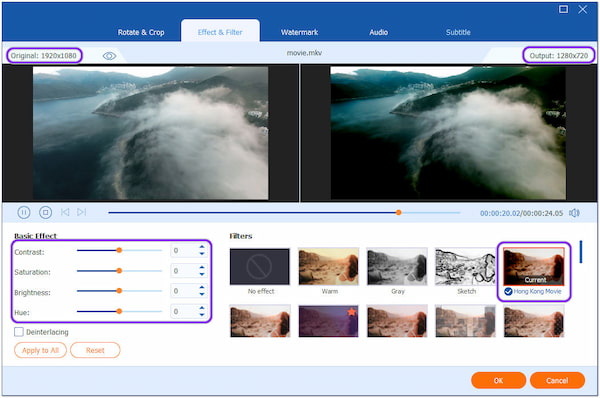600x398 pixels.
Task: Enable the Deinterlacing checkbox
Action: pos(19,332)
